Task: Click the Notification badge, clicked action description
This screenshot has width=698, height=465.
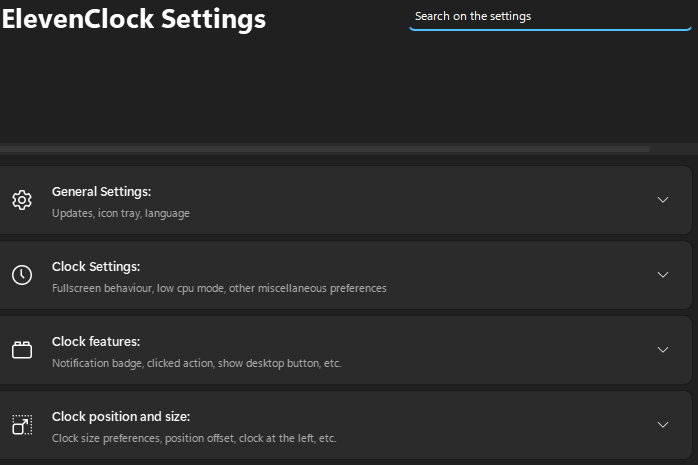Action: [x=196, y=364]
